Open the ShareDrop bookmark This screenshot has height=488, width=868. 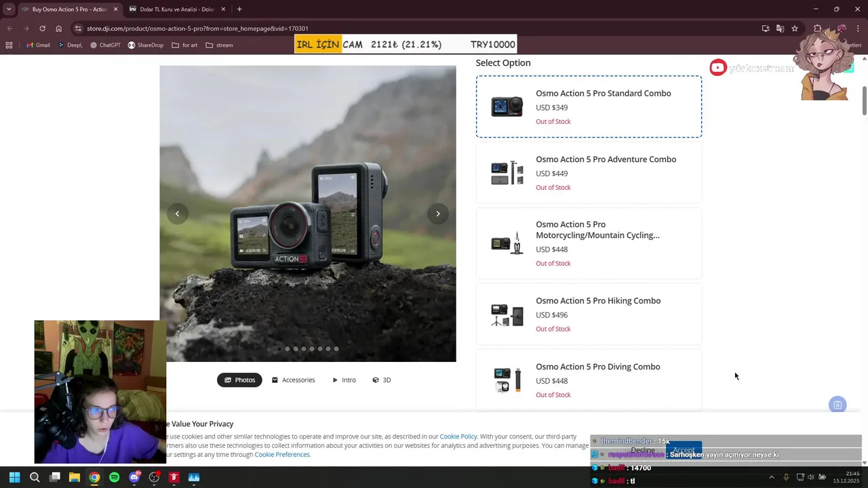(x=145, y=45)
